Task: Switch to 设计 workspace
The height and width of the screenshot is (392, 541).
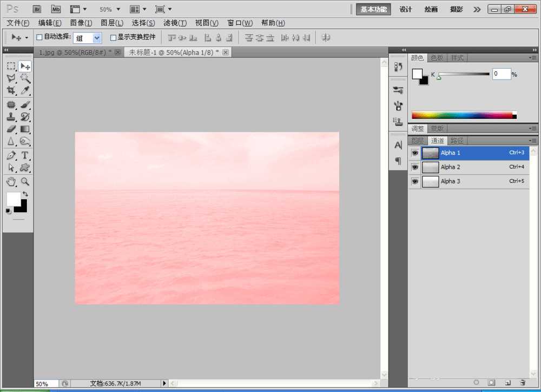Action: (406, 9)
